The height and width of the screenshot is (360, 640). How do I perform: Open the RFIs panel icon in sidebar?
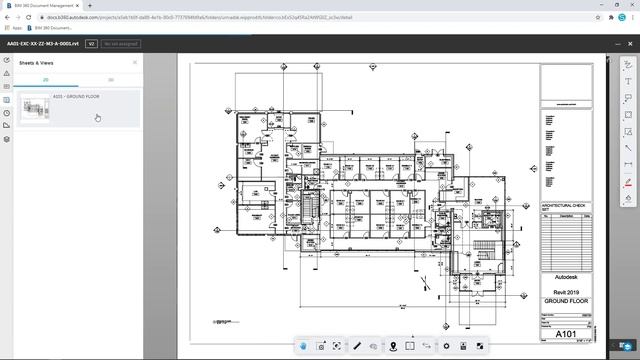click(x=7, y=87)
